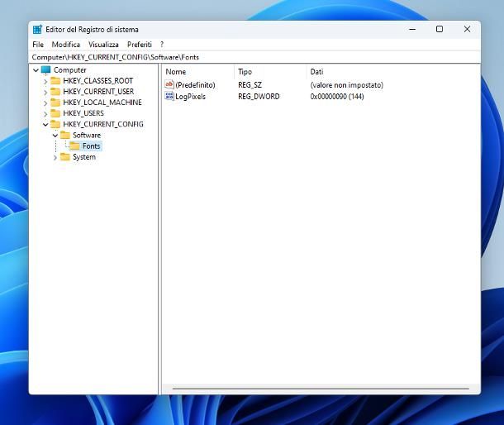Screen dimensions: 504x425
Task: Sort values by the Dati column header
Action: [392, 72]
